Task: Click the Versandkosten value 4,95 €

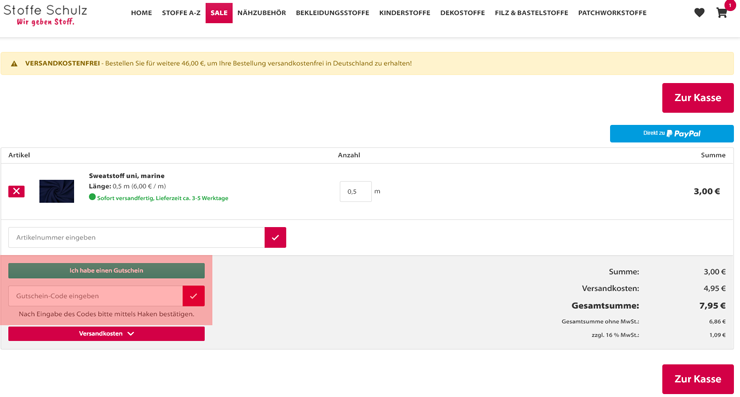Action: (x=715, y=288)
